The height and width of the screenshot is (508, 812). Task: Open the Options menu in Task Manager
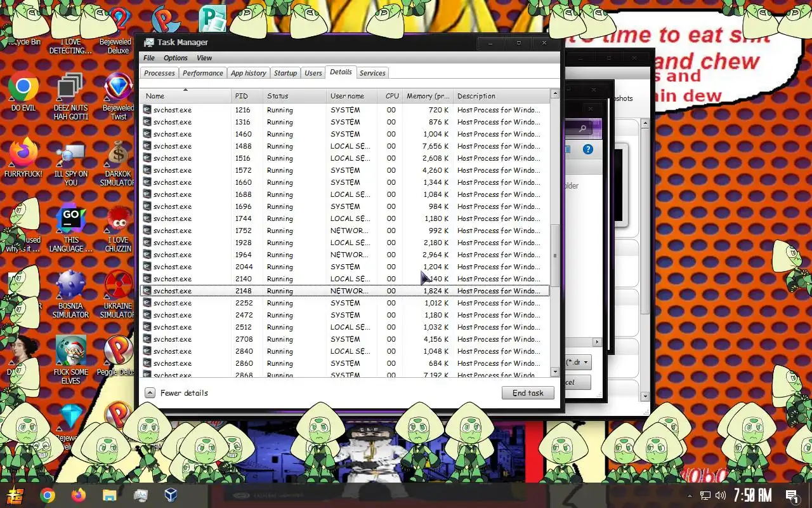click(x=176, y=58)
